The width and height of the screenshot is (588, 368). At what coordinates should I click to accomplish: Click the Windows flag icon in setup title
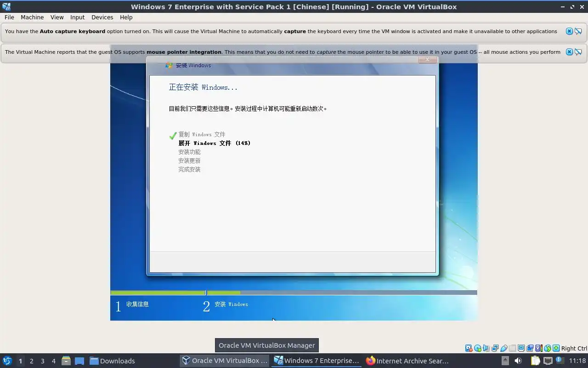tap(169, 65)
